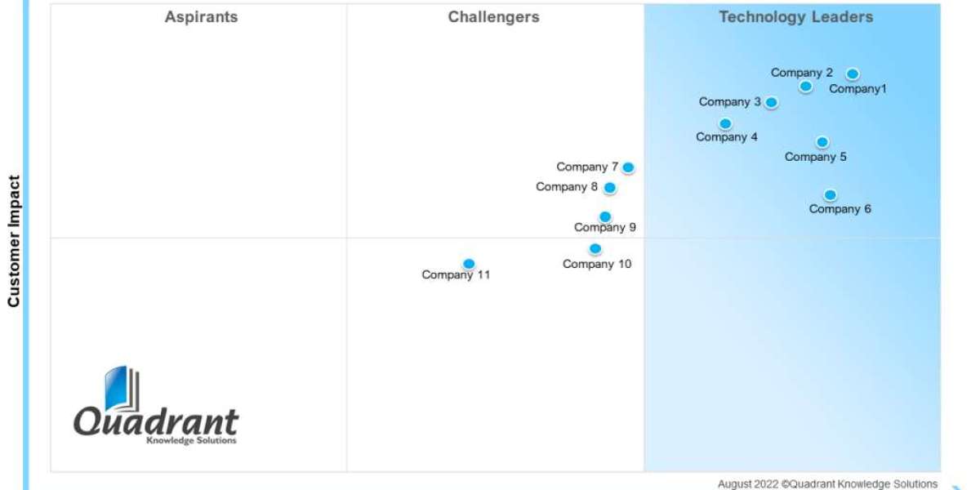Select the Company 10 marker dot
Viewport: 980px width, 490px height.
point(595,249)
